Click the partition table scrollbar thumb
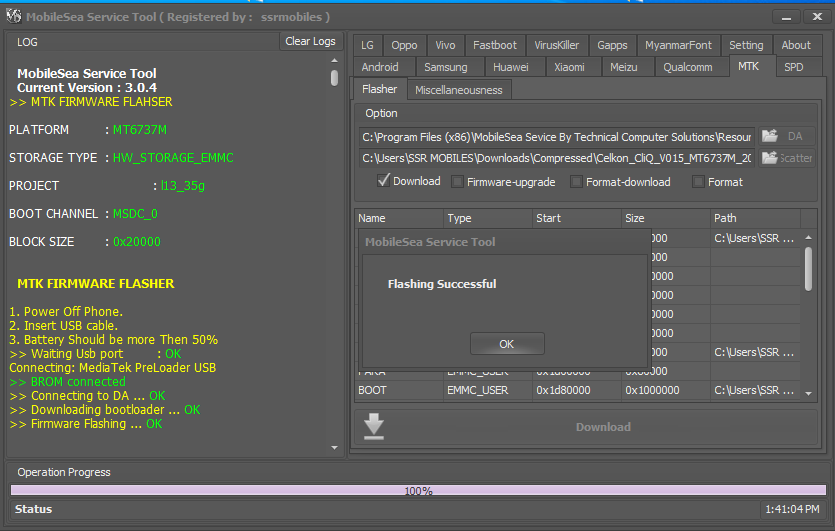835x531 pixels. 808,268
